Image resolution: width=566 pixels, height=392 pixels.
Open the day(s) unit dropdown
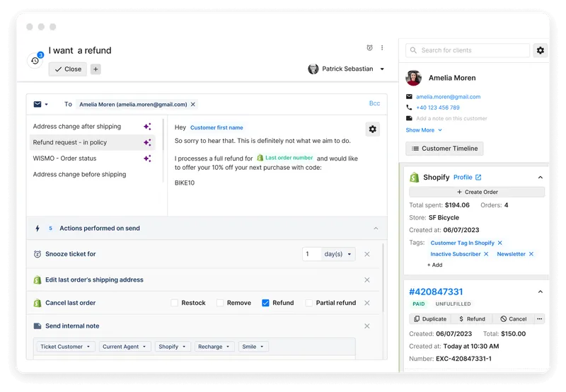[339, 254]
